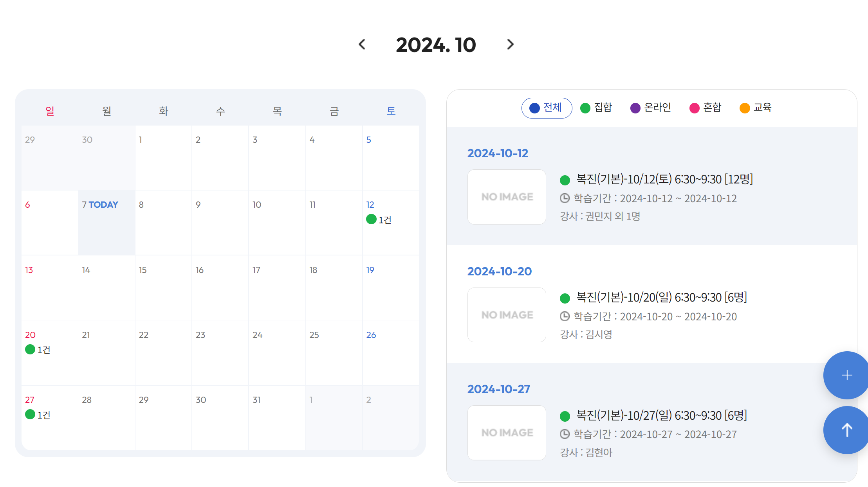Go to previous month using left chevron

(362, 45)
